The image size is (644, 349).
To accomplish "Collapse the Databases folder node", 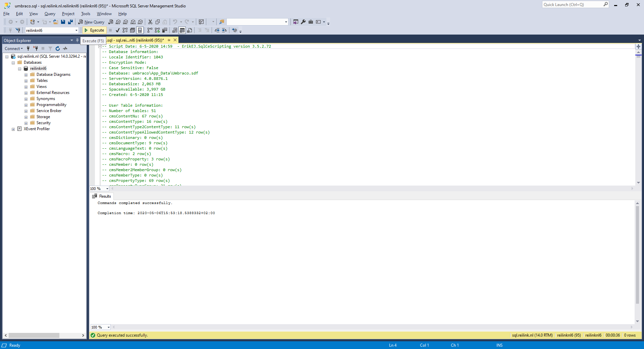I will 13,63.
